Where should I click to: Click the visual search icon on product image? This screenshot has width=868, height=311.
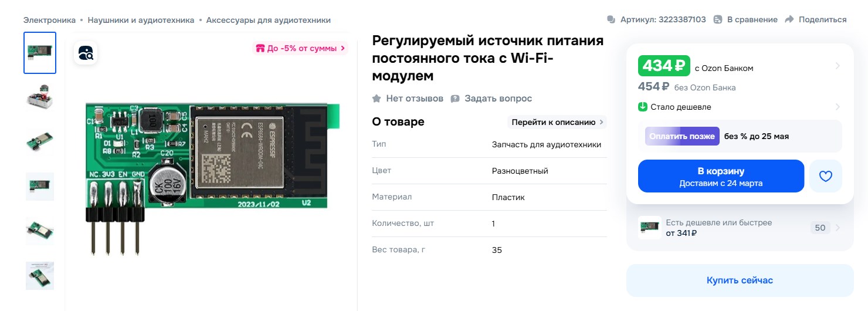tap(86, 53)
